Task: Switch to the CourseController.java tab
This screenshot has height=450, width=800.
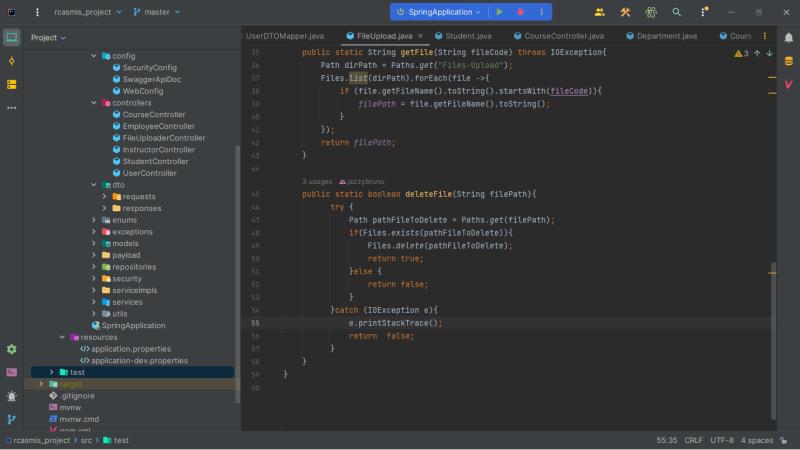Action: (567, 36)
